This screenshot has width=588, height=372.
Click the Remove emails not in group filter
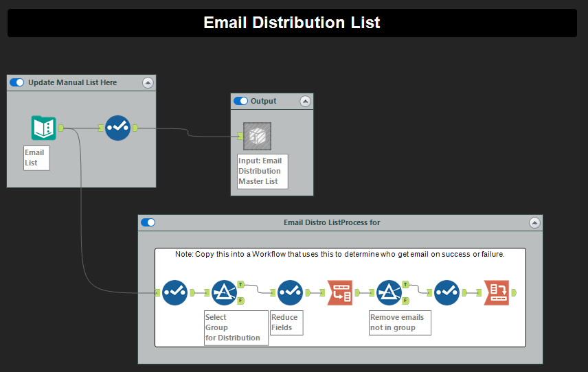(x=389, y=292)
